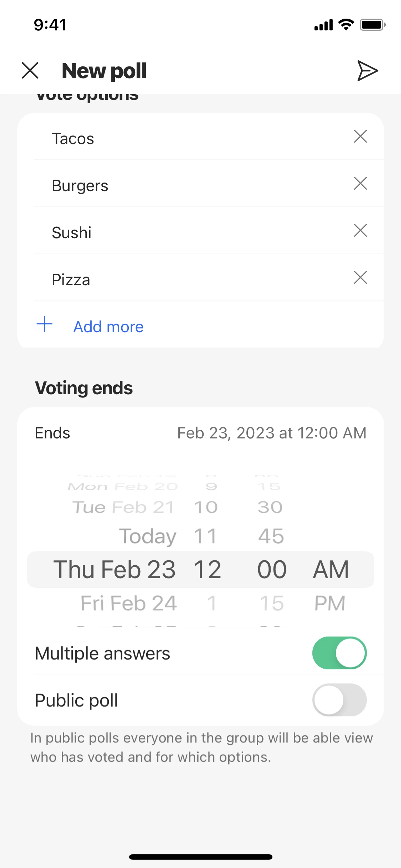Delete the Pizza vote option

(x=360, y=278)
